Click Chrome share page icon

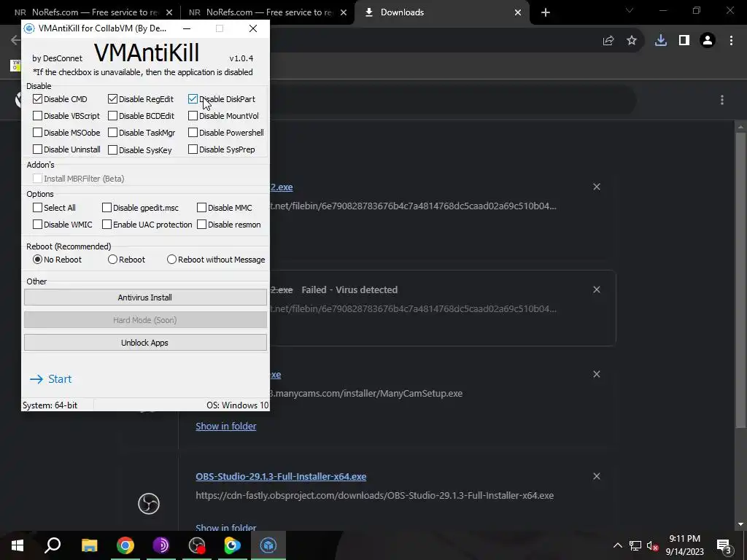608,41
